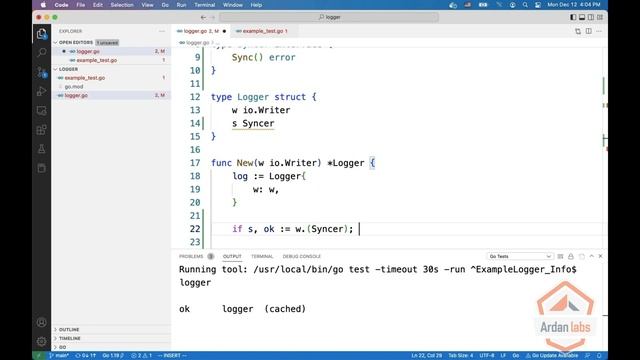The image size is (640, 360).
Task: Open the Go Tests output channel dropdown
Action: (x=520, y=256)
